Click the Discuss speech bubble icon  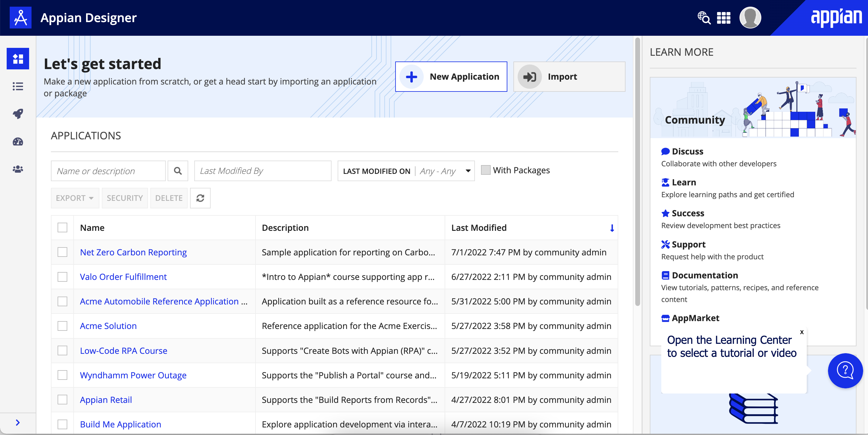click(665, 151)
